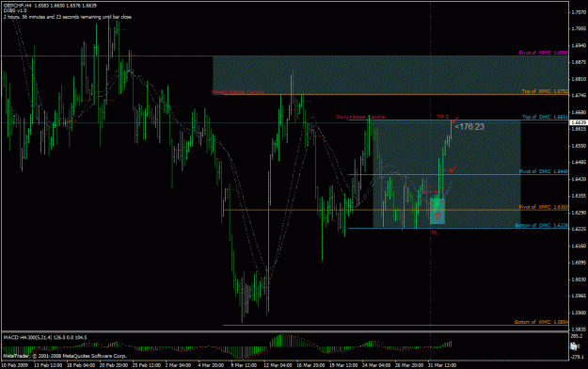The width and height of the screenshot is (588, 369).
Task: Click the 4 Mar 20:00 time axis label
Action: 211,365
